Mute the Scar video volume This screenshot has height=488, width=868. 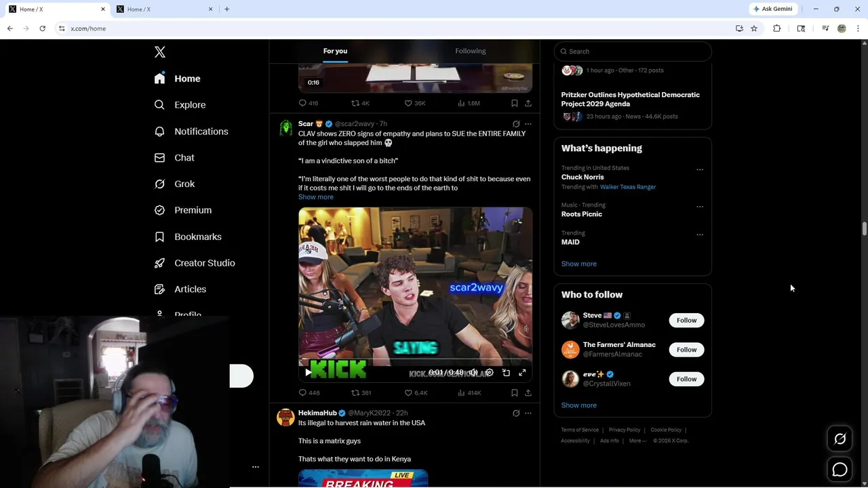(x=473, y=372)
